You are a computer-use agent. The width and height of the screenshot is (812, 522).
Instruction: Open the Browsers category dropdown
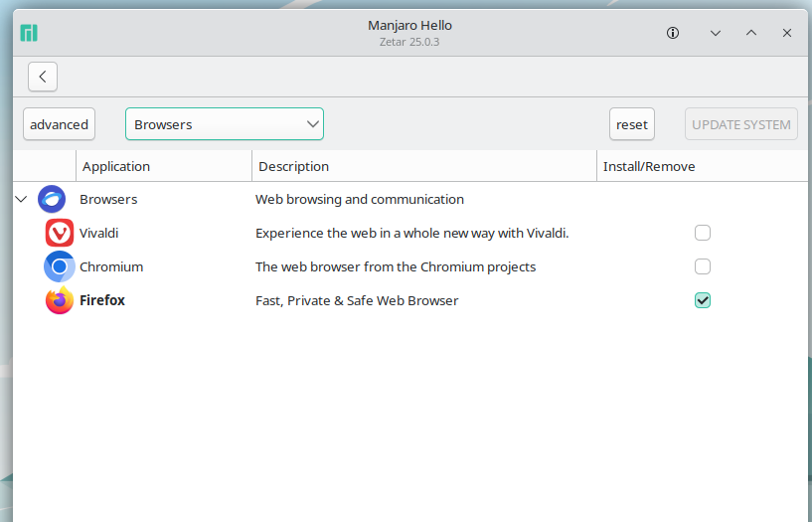225,123
